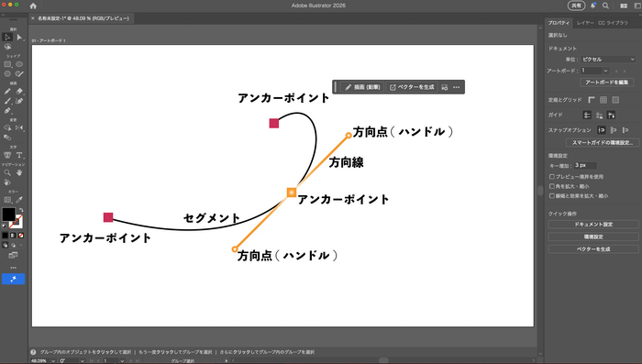Click the blue contextual AI button in toolbar
642x364 pixels.
(x=13, y=279)
